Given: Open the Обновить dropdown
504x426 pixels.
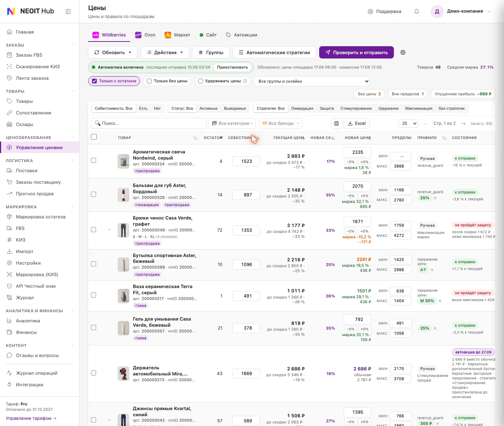Looking at the screenshot, I should [113, 53].
